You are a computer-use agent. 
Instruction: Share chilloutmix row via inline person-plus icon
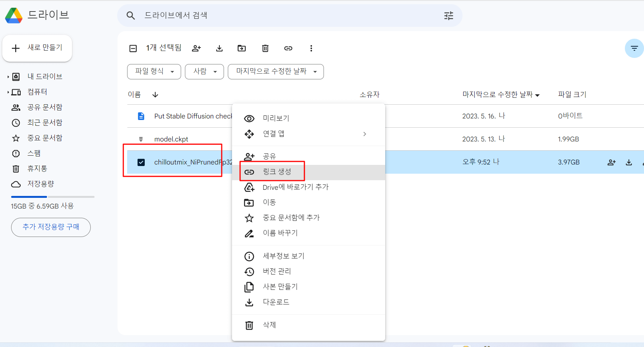click(611, 162)
